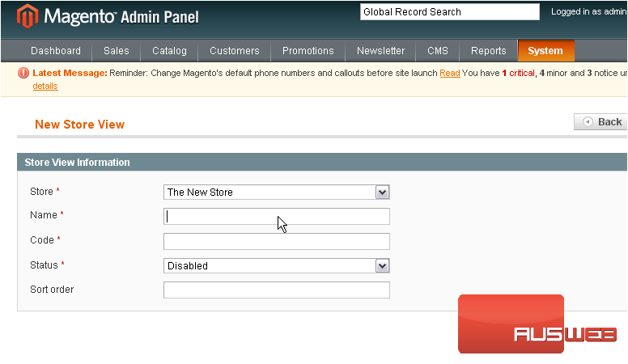Screen dimensions: 628x364
Task: Click the Sort order input field
Action: click(x=276, y=290)
